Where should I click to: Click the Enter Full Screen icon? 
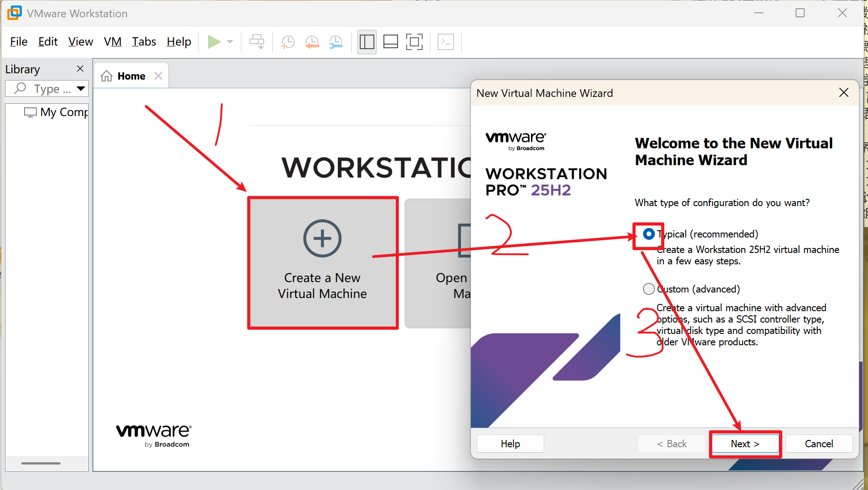[414, 42]
